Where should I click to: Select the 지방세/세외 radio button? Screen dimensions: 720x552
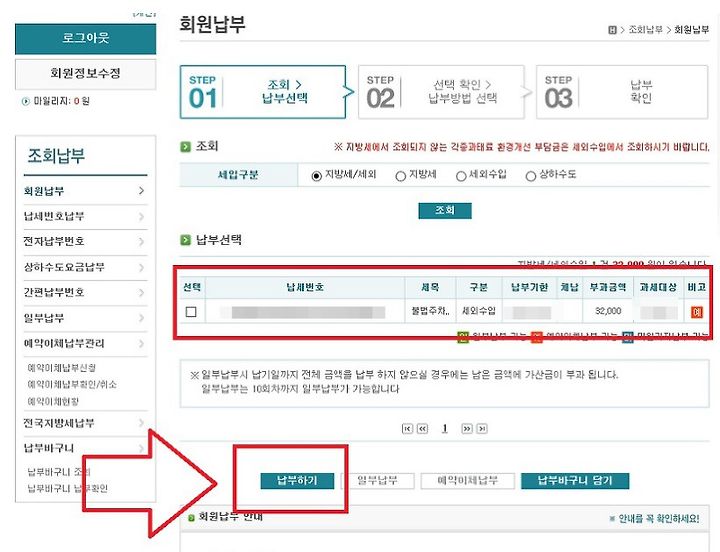(x=316, y=176)
